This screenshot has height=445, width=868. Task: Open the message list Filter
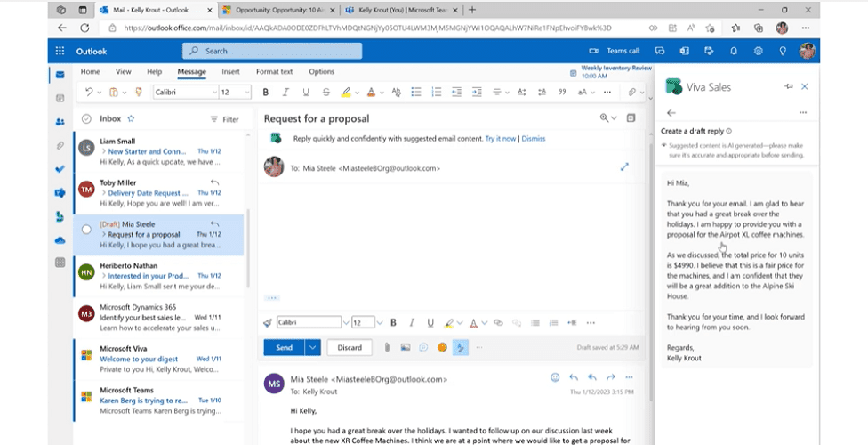225,119
